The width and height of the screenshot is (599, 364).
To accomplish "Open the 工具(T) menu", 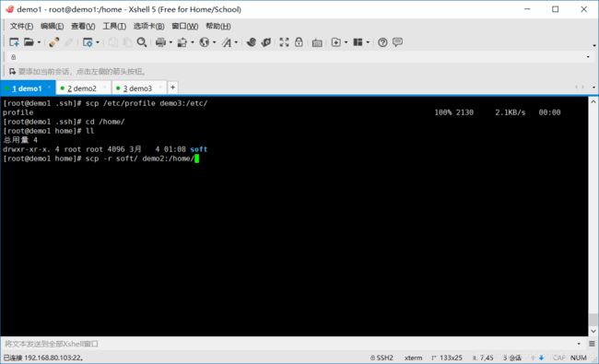I will 114,27.
